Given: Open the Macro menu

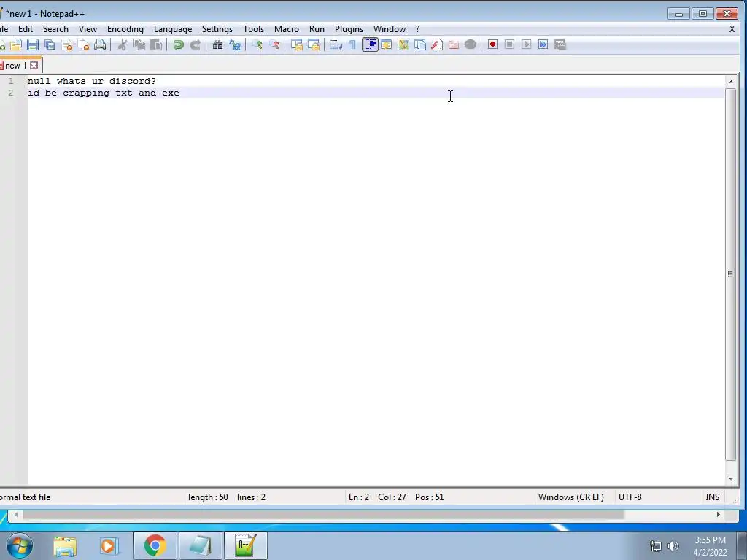Looking at the screenshot, I should pyautogui.click(x=286, y=29).
